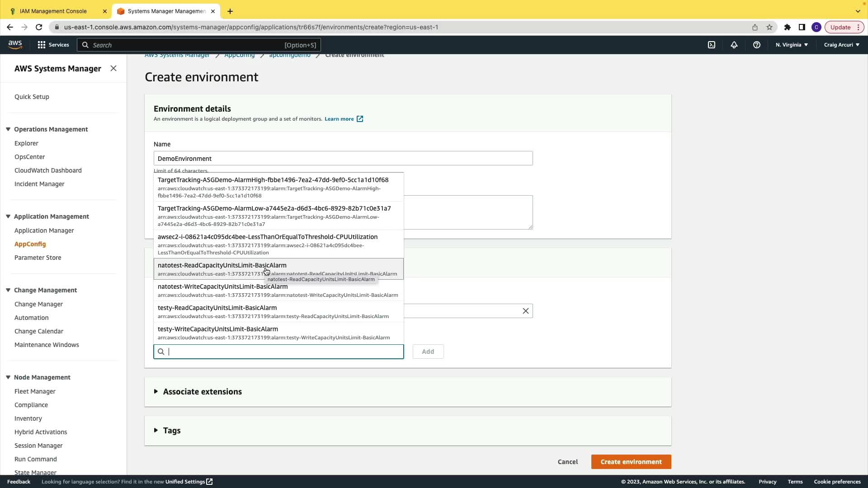Switch to the IAM Management Console tab
This screenshot has width=868, height=488.
(53, 11)
